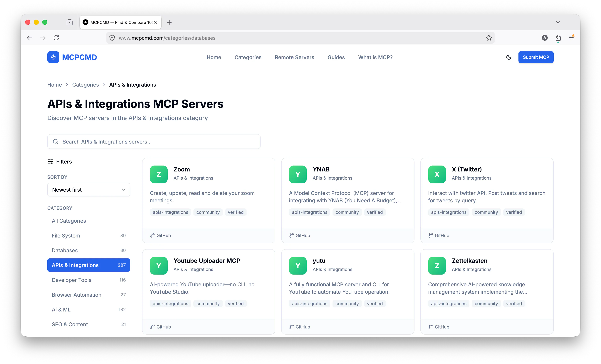Go to Home in navigation bar

[214, 57]
